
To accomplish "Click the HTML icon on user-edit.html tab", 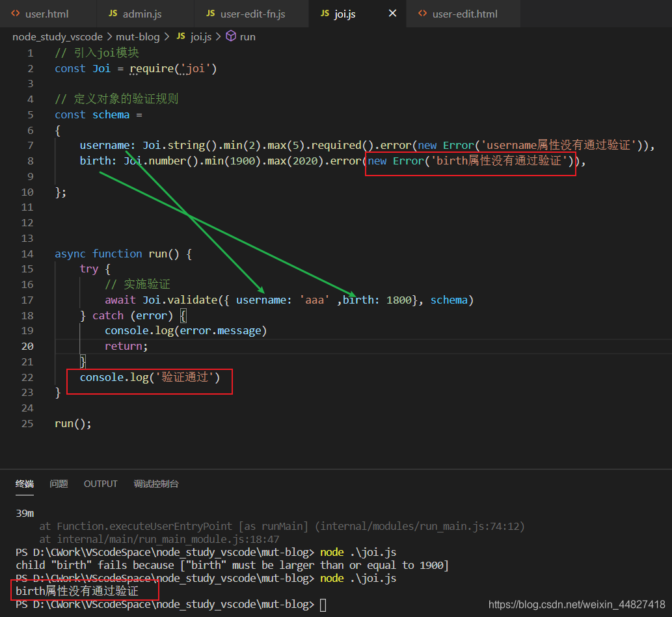I will [423, 13].
